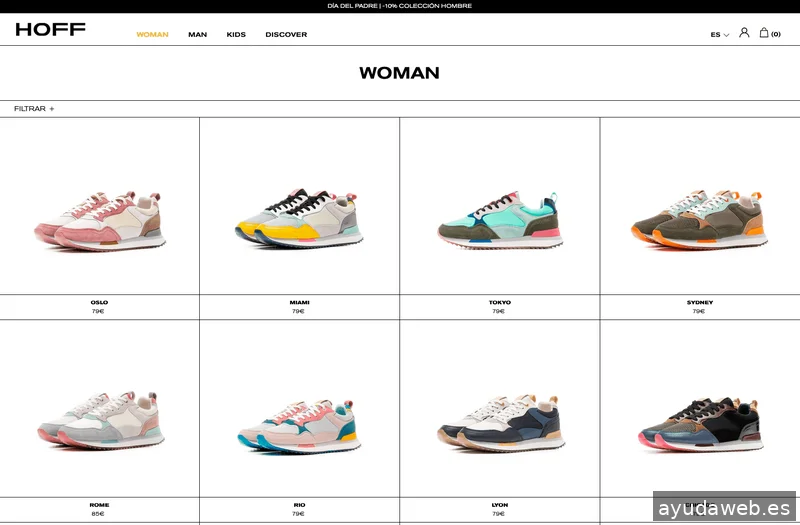Open the MIAMI sneaker image
The image size is (800, 525).
tap(299, 218)
